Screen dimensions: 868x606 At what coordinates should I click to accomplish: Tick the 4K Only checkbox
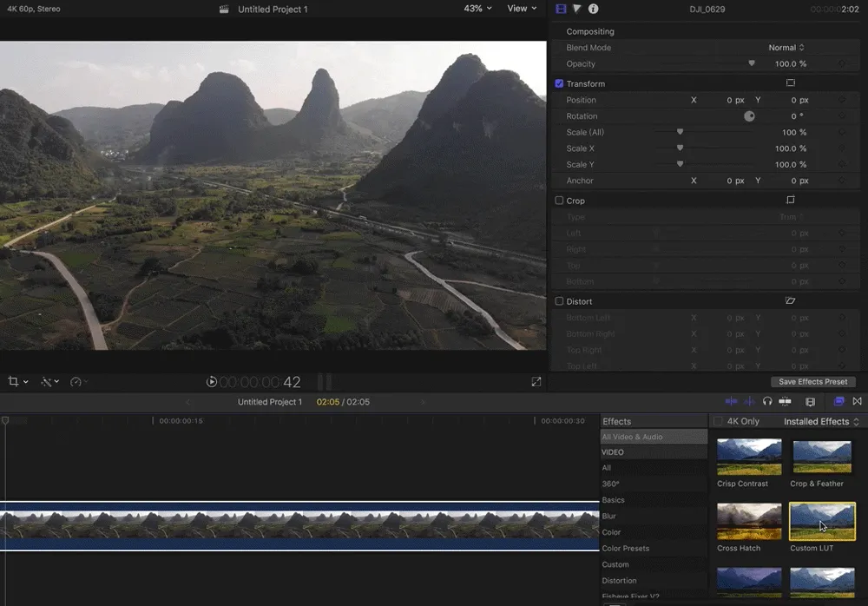click(718, 422)
